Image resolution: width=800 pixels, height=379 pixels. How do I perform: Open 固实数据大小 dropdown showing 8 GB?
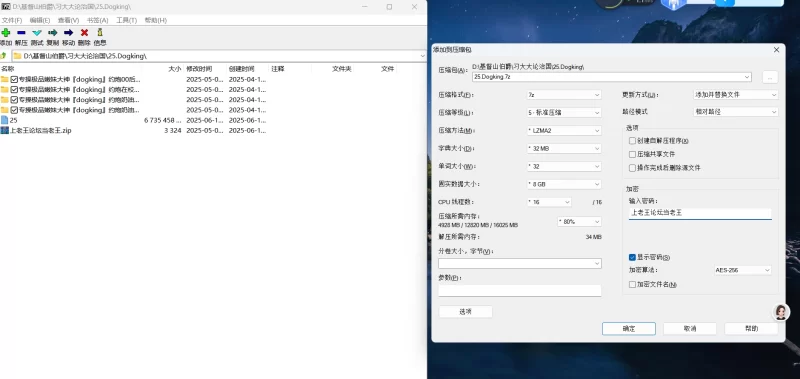(564, 184)
